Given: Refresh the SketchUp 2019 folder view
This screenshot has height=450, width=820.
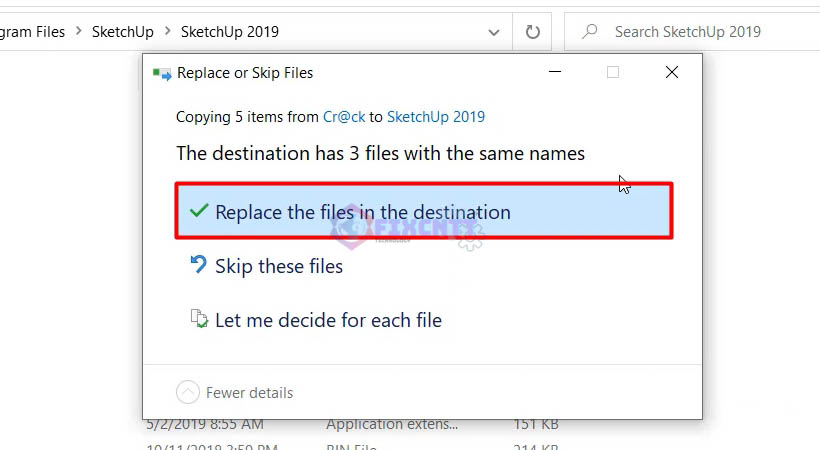Looking at the screenshot, I should pos(532,32).
